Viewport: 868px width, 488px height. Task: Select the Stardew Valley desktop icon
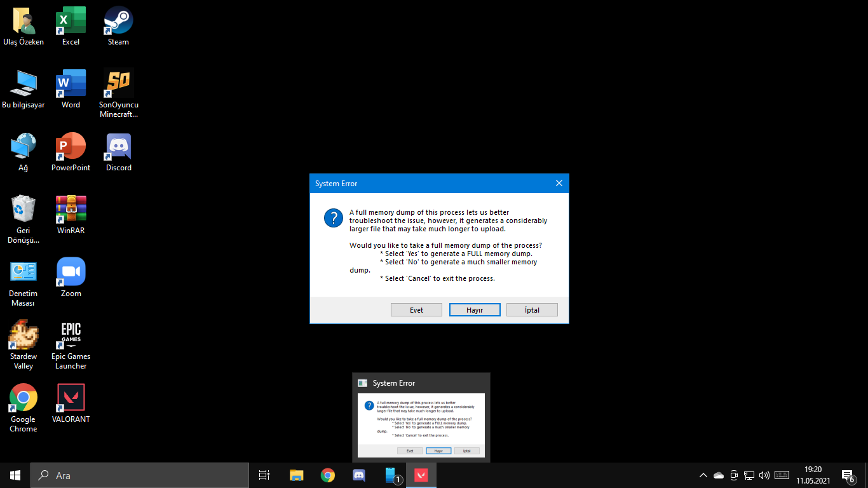[24, 346]
